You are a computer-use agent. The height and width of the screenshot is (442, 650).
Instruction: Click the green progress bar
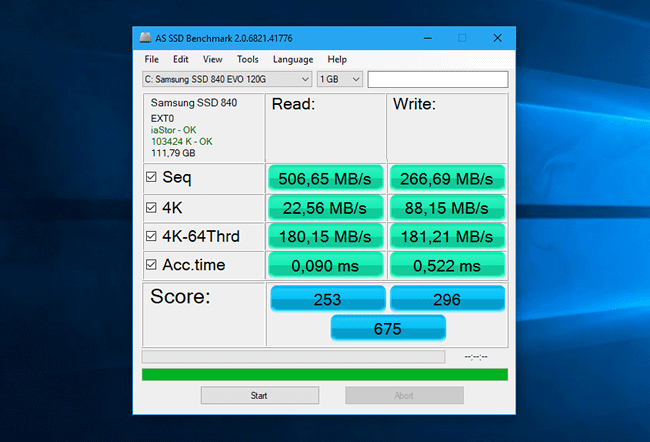tap(324, 374)
